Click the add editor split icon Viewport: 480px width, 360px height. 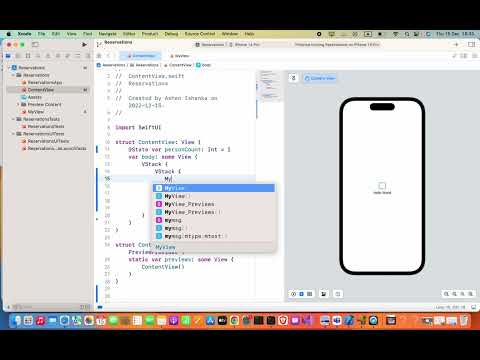(474, 56)
